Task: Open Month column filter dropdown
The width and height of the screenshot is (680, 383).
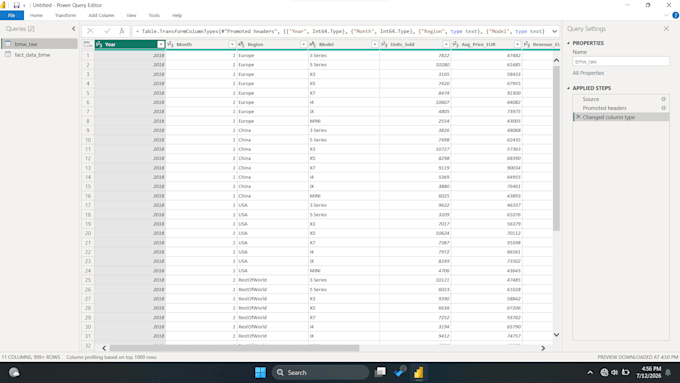Action: click(x=232, y=44)
